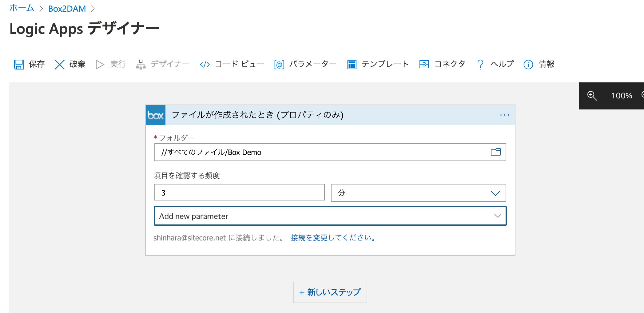Image resolution: width=644 pixels, height=313 pixels.
Task: Click the Discard (破棄) X icon
Action: 59,65
